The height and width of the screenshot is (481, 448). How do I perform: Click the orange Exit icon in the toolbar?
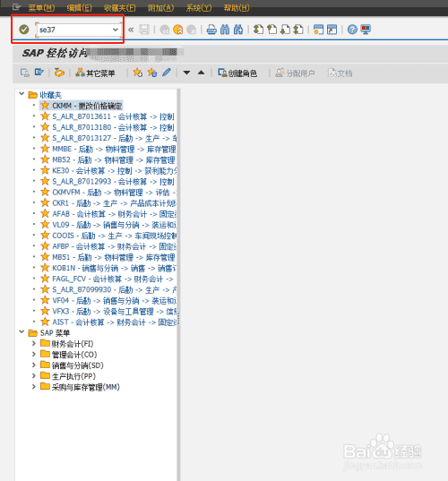[178, 30]
